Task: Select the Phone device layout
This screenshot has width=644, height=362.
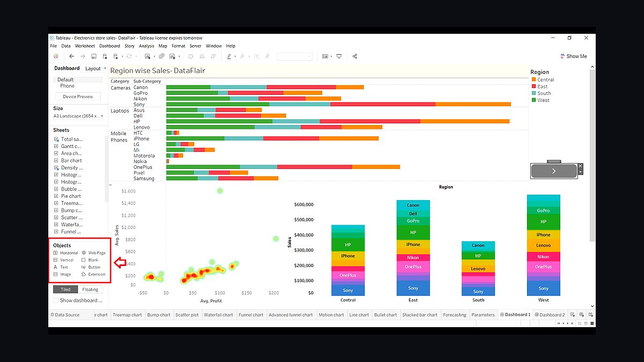Action: click(67, 86)
